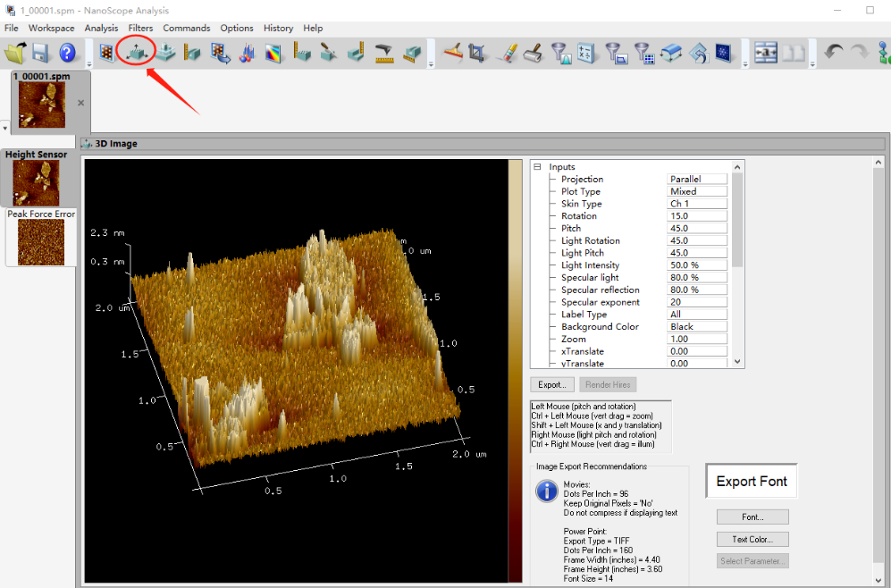Click the Export... button
891x588 pixels.
[x=552, y=385]
